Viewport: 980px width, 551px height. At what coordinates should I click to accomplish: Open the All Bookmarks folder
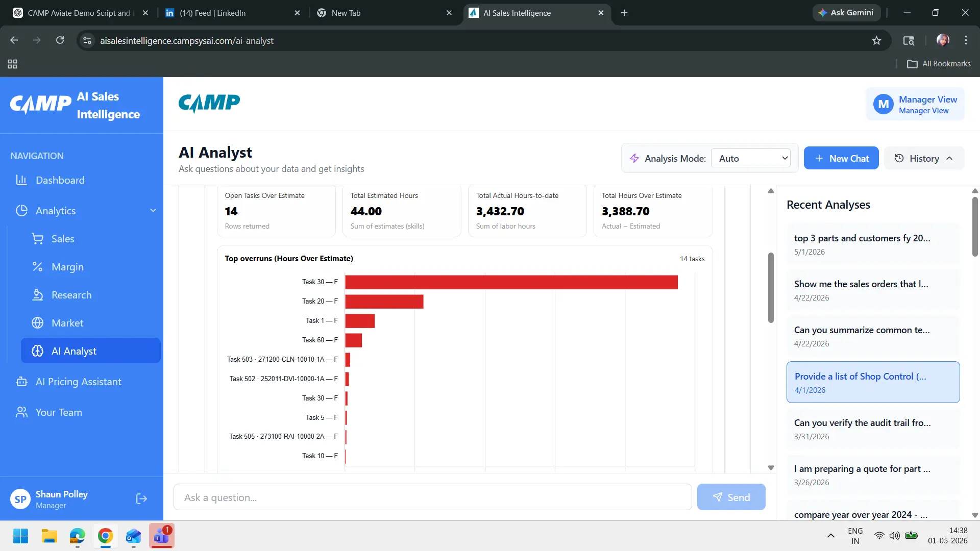pyautogui.click(x=939, y=64)
